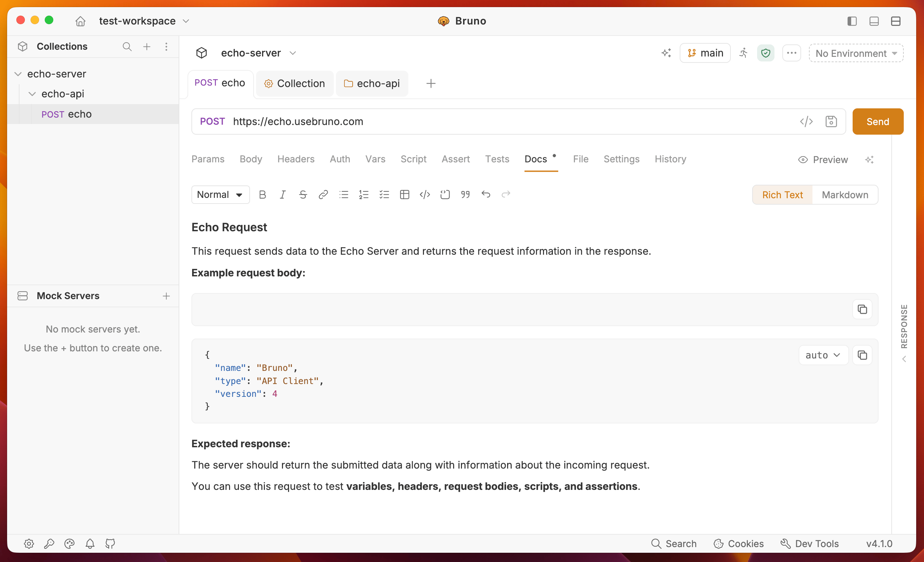Image resolution: width=924 pixels, height=562 pixels.
Task: Open the key icon in the status bar
Action: tap(49, 544)
